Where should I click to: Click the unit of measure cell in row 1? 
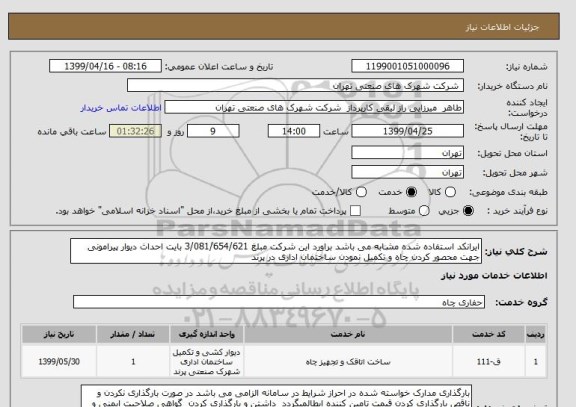pyautogui.click(x=206, y=362)
